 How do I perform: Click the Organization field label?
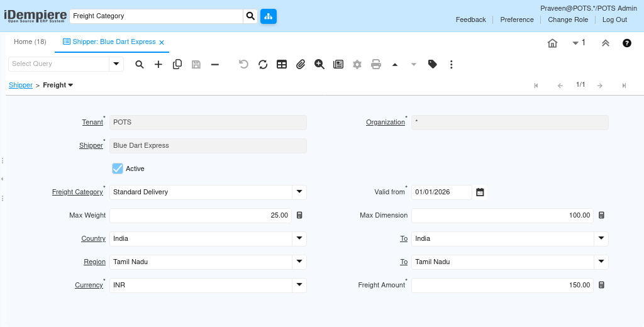coord(386,122)
